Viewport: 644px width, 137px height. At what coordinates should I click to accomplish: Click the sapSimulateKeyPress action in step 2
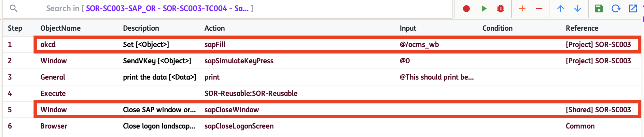pos(239,61)
